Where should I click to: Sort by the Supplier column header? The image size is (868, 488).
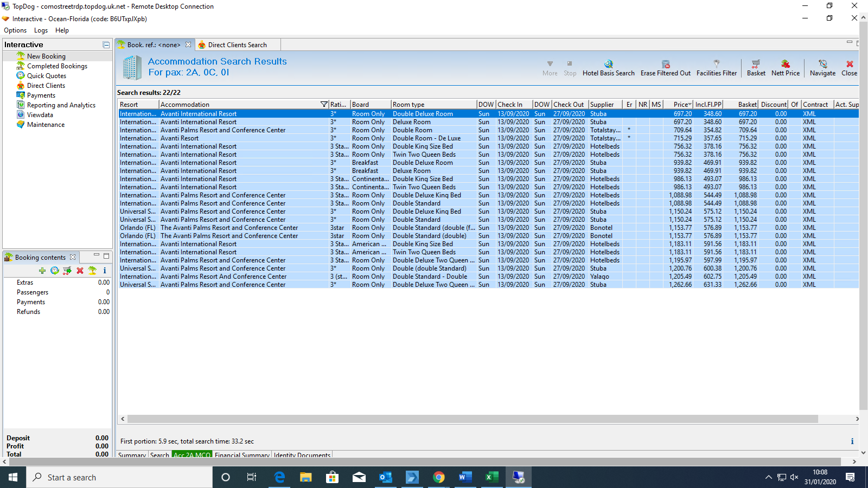pos(605,105)
